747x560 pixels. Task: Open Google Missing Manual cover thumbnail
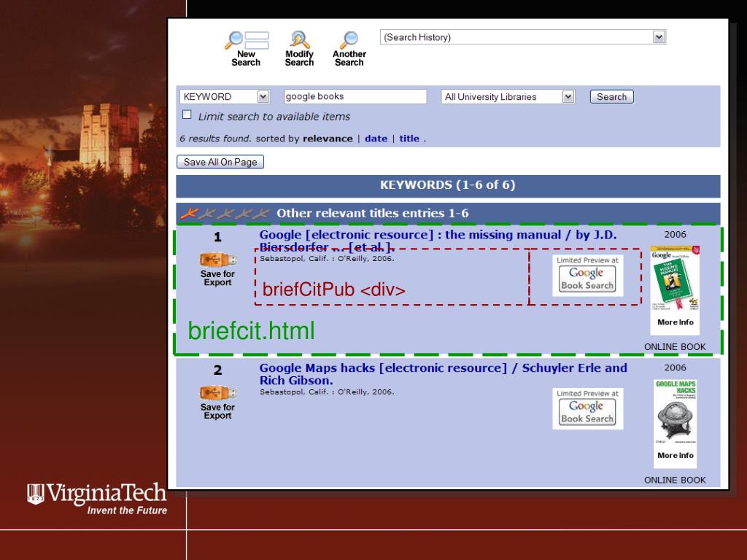(675, 279)
